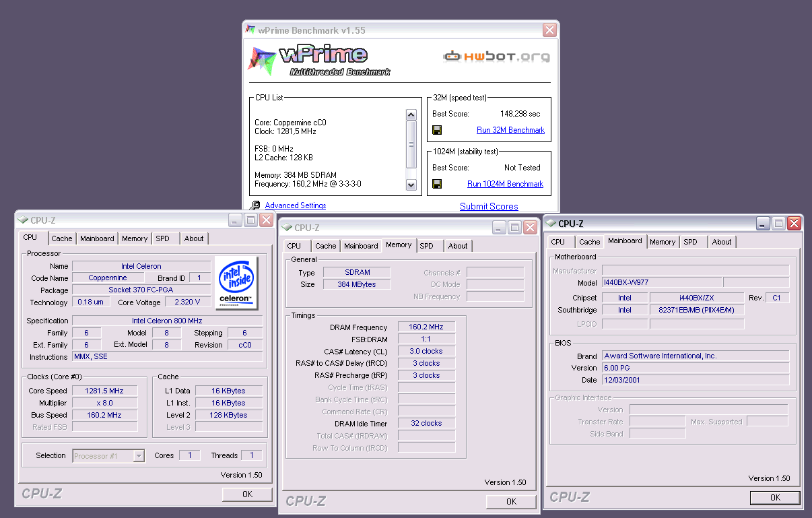Close the CPU-Z window showing the Mainboard tab

tap(794, 224)
